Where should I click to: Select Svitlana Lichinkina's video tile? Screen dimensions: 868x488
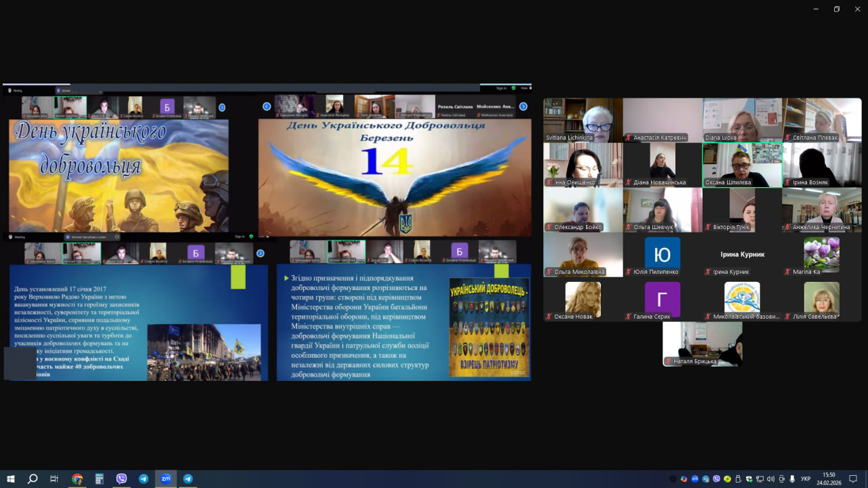[x=583, y=120]
